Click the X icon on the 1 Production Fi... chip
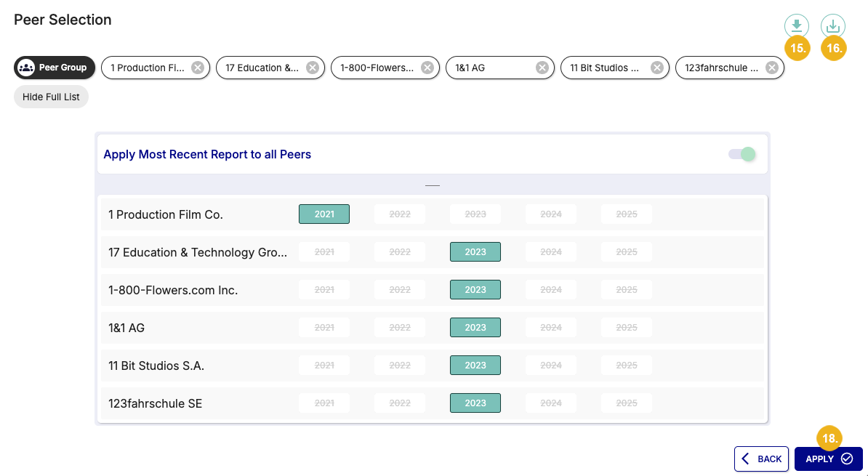The width and height of the screenshot is (868, 476). 197,67
